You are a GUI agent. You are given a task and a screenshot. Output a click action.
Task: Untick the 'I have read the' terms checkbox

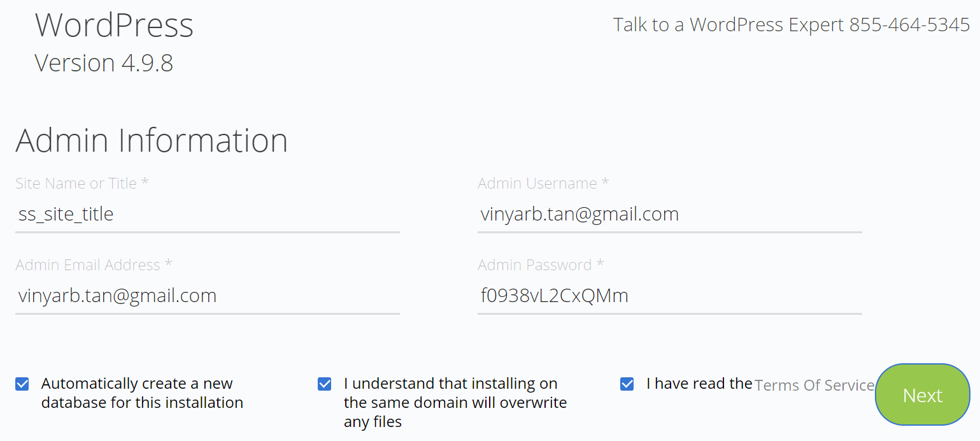click(x=627, y=384)
